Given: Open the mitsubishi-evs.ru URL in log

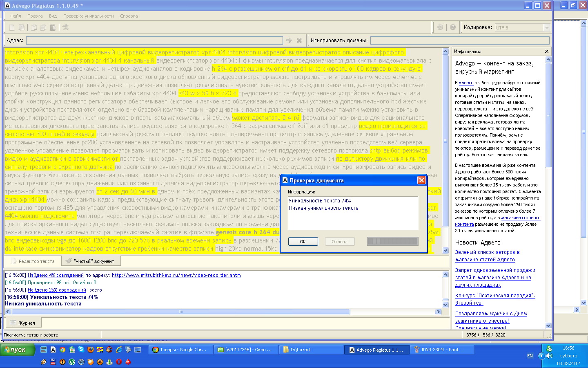Looking at the screenshot, I should click(x=176, y=275).
